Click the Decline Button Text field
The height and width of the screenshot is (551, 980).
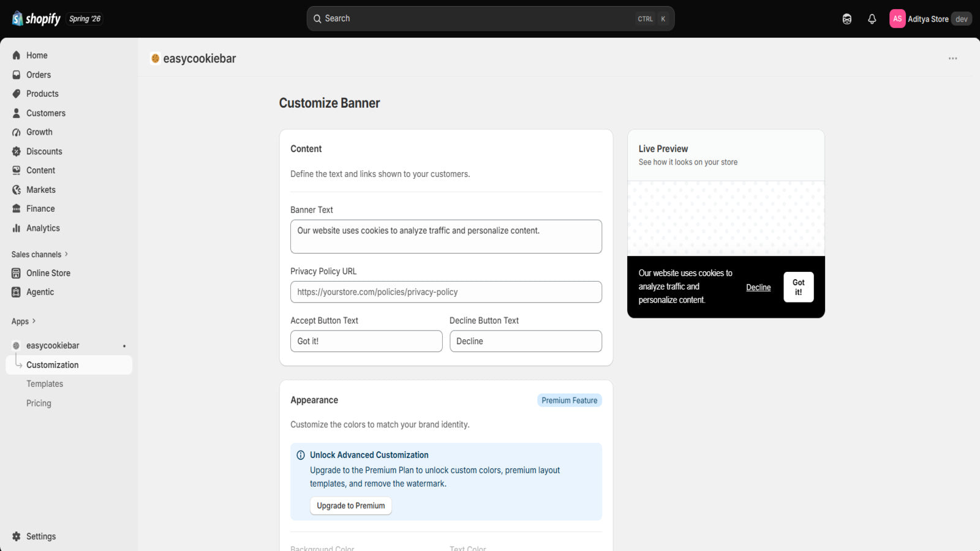point(526,341)
